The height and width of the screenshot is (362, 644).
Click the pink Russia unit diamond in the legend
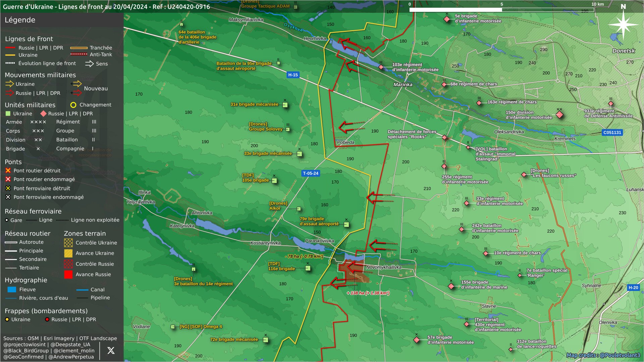[x=43, y=114]
